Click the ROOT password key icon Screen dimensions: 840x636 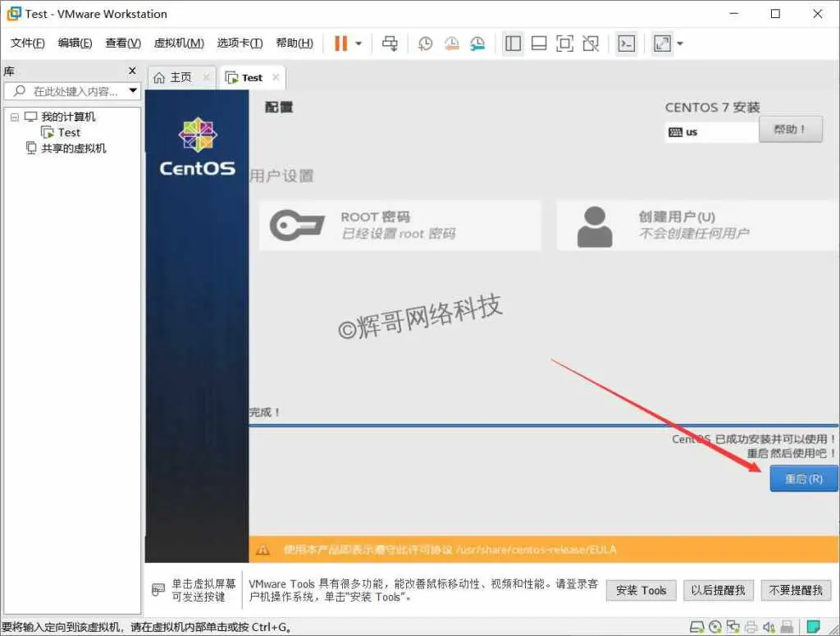tap(297, 225)
